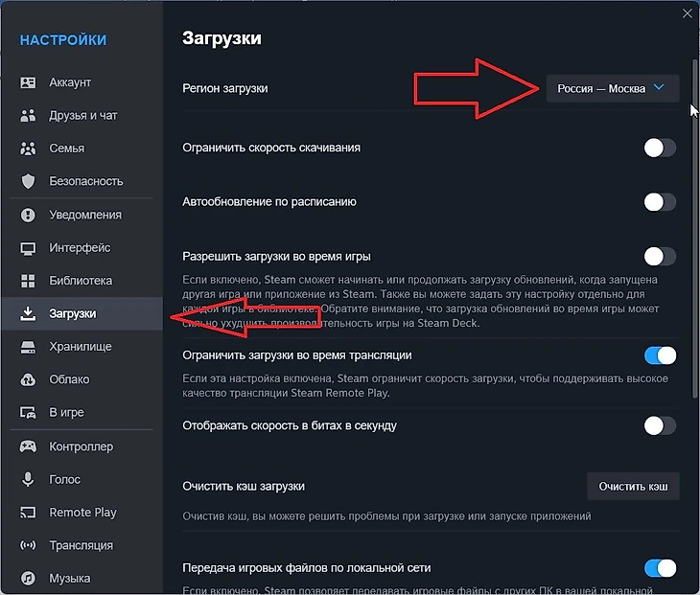Click the Library grid icon
Viewport: 700px width, 595px height.
click(29, 281)
